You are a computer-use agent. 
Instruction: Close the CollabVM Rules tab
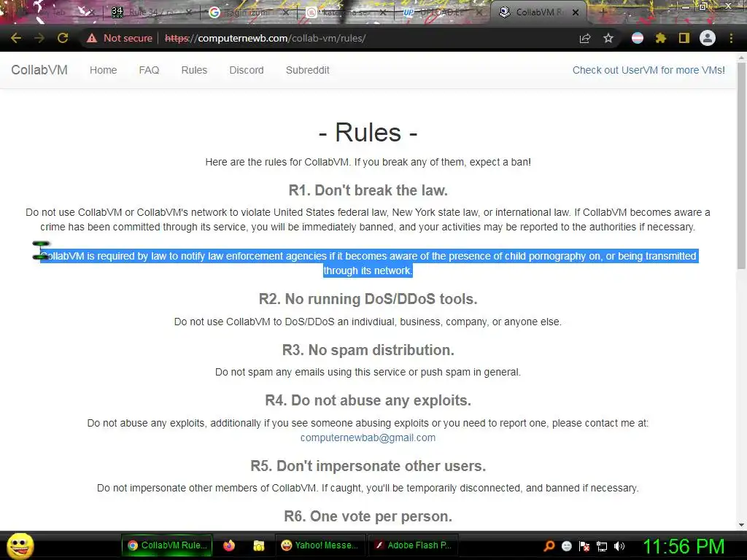(576, 12)
